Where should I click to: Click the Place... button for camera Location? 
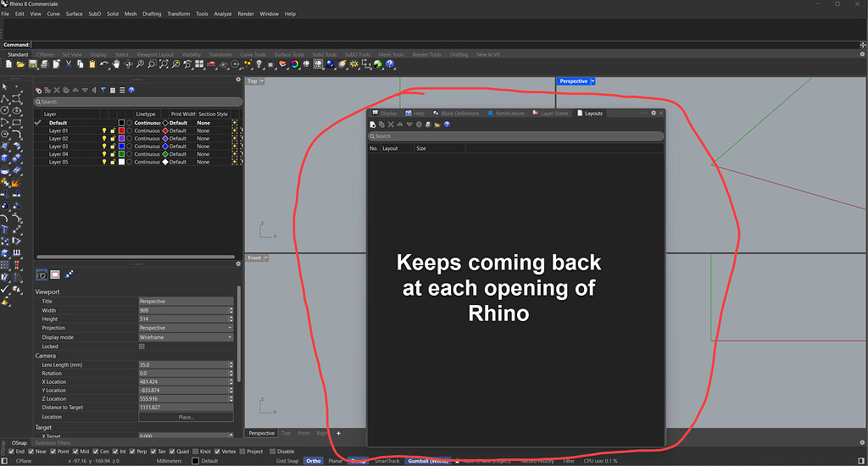[186, 418]
